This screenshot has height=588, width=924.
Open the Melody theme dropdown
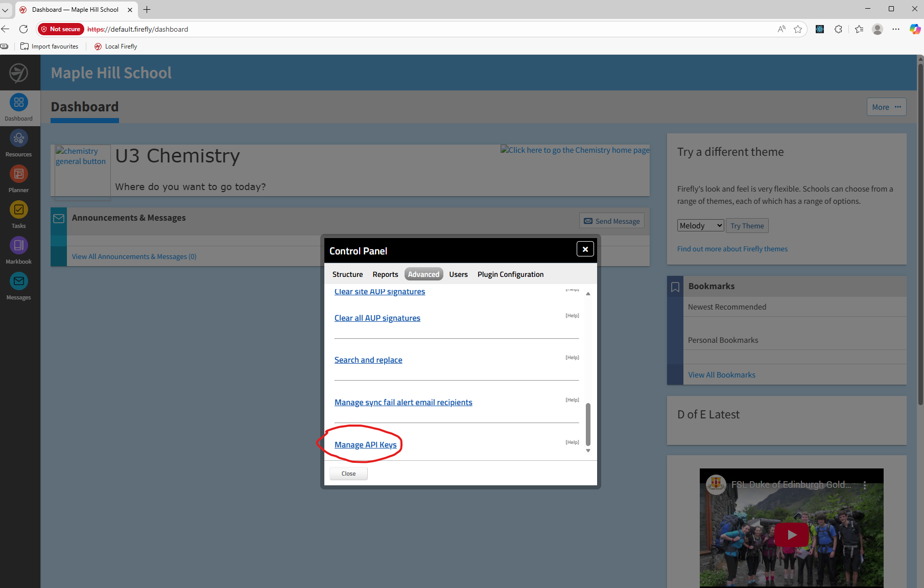pyautogui.click(x=701, y=225)
